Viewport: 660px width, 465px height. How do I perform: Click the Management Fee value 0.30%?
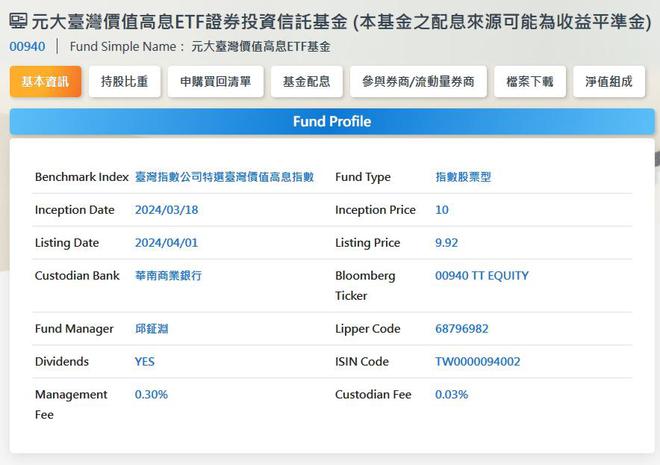(151, 394)
